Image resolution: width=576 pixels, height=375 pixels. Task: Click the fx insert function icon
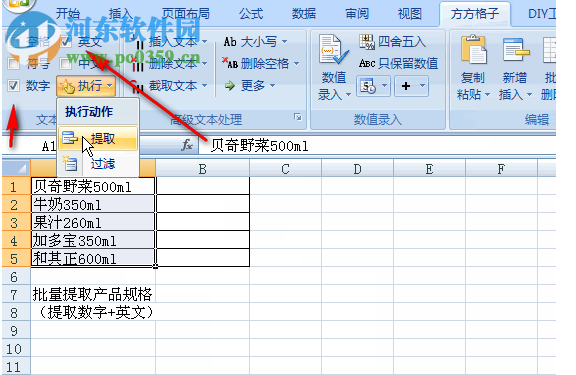click(x=187, y=145)
